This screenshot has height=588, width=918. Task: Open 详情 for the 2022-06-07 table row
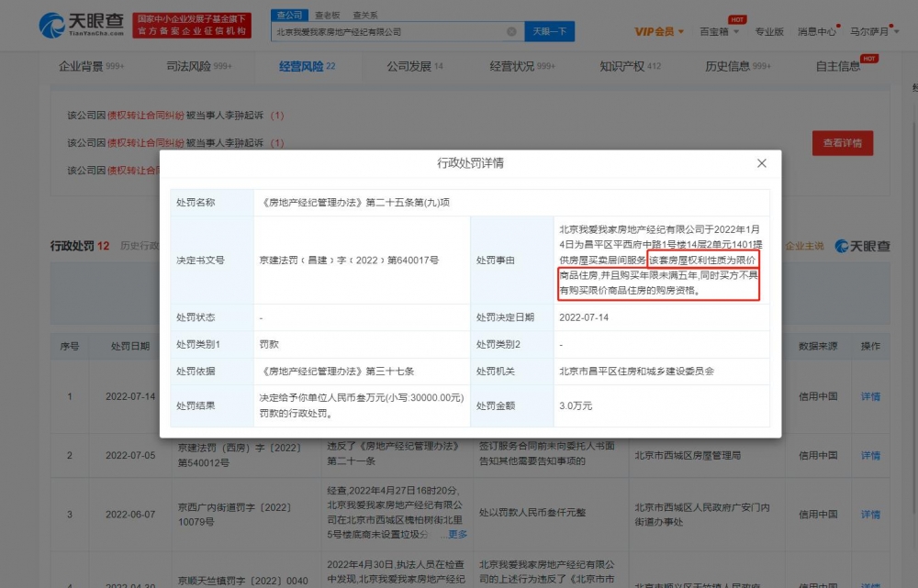click(x=870, y=515)
